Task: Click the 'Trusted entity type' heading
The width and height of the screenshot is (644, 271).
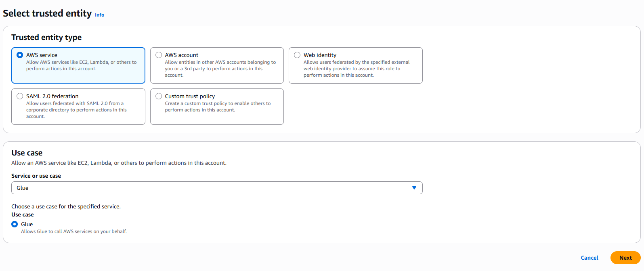Action: 46,37
